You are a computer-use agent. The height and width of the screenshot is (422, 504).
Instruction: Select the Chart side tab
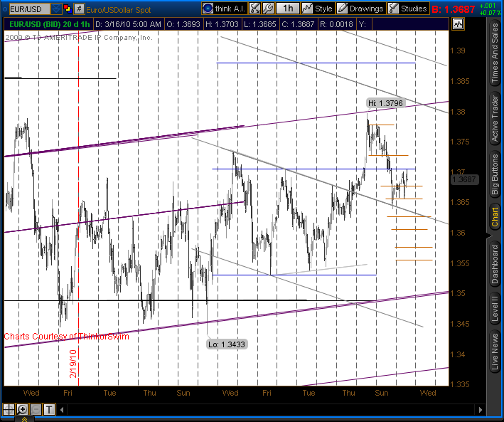pyautogui.click(x=495, y=216)
